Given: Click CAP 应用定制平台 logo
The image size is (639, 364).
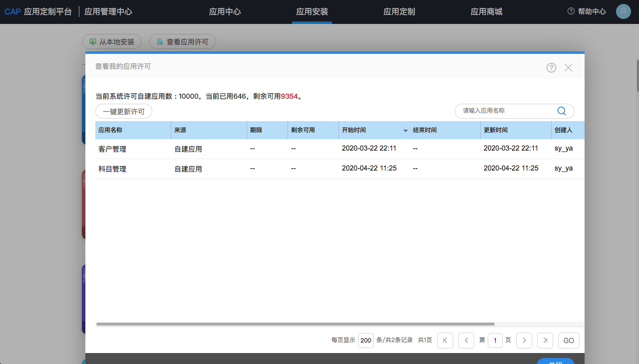Looking at the screenshot, I should [38, 11].
